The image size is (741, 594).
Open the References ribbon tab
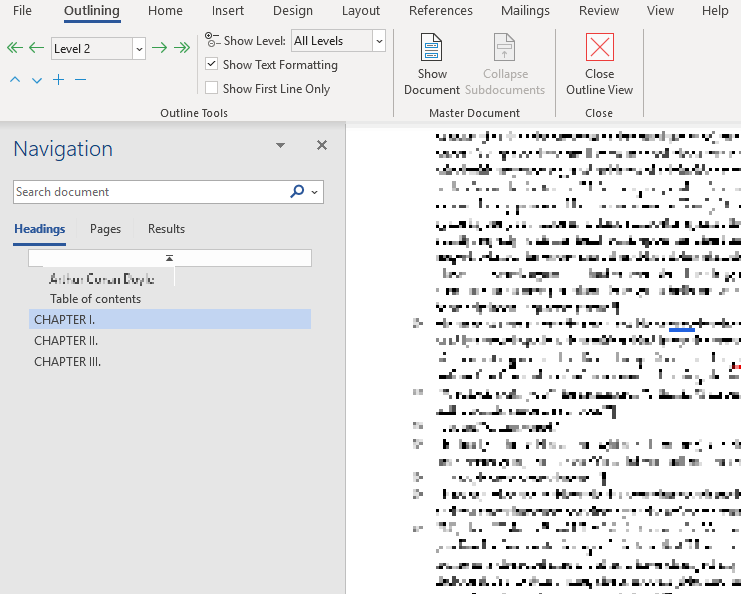tap(440, 11)
